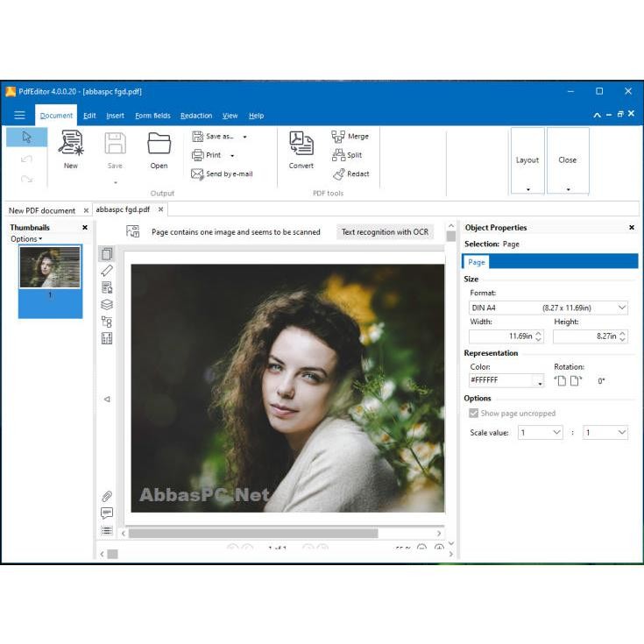Open the Convert PDF tool

[x=301, y=150]
